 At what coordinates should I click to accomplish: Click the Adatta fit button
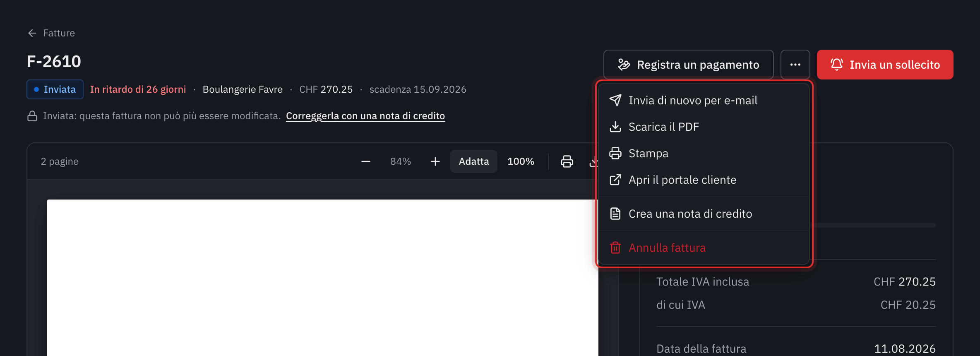474,161
